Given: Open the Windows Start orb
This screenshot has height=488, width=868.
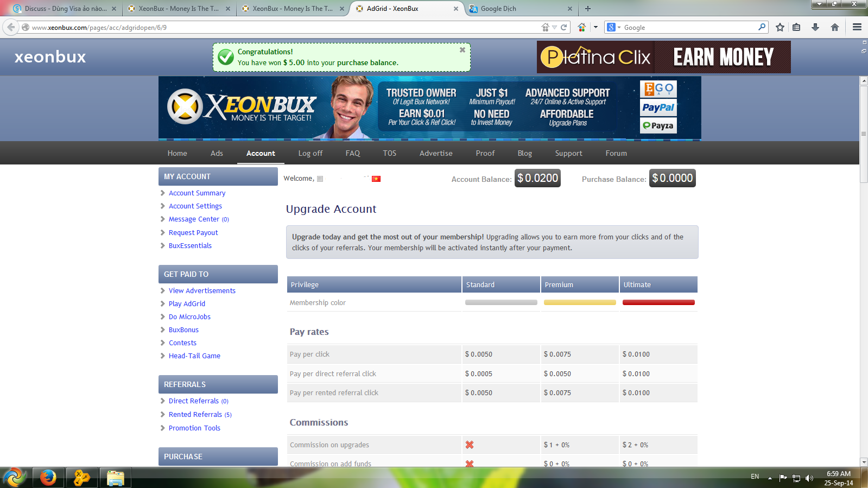Looking at the screenshot, I should tap(15, 477).
